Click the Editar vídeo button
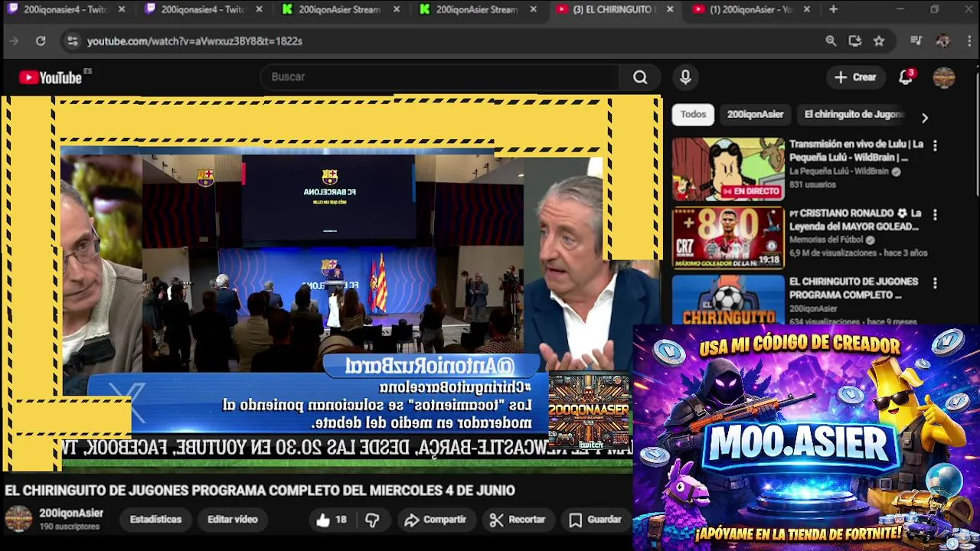The image size is (980, 551). pyautogui.click(x=232, y=520)
